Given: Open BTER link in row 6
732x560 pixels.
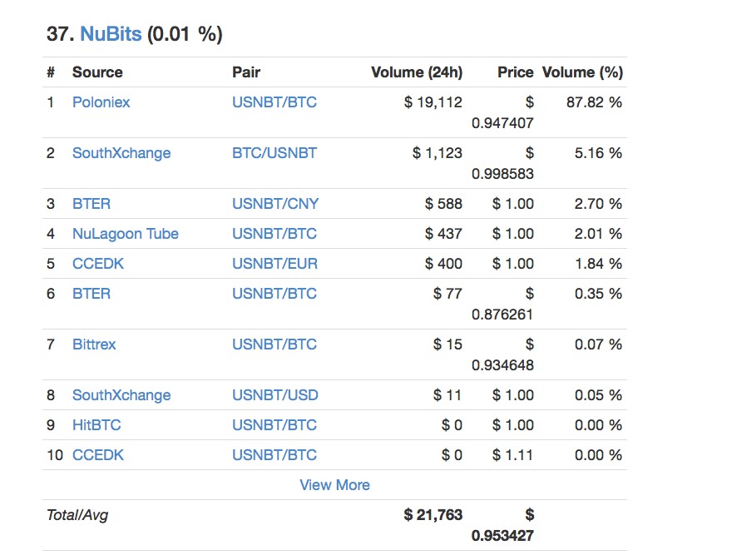Looking at the screenshot, I should click(x=91, y=294).
